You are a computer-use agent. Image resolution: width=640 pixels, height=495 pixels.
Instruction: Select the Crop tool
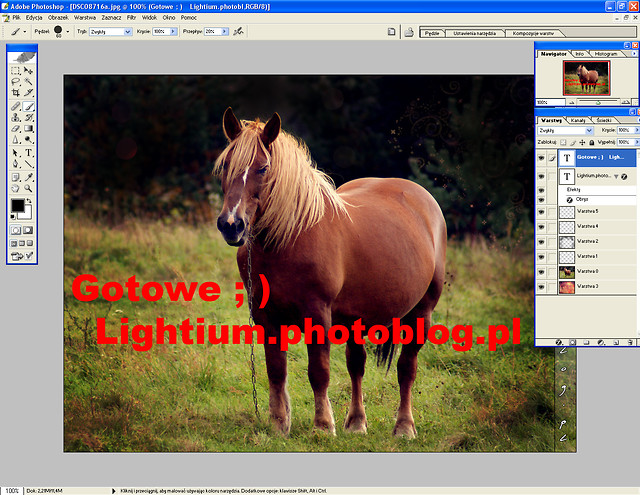(x=16, y=93)
